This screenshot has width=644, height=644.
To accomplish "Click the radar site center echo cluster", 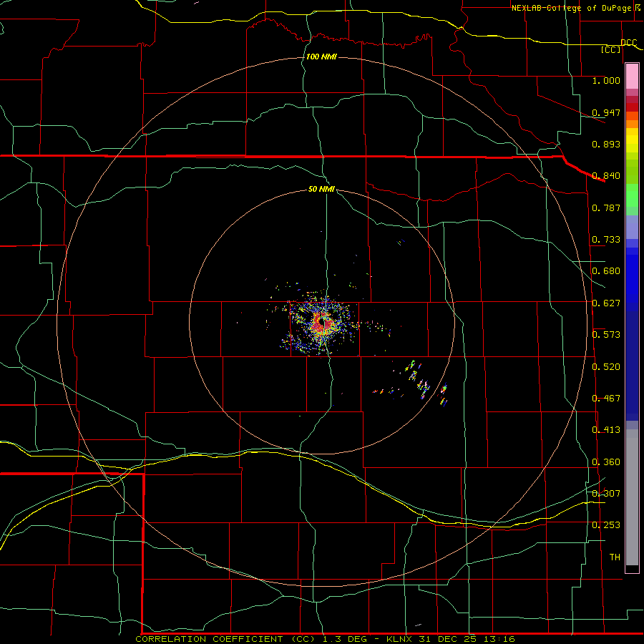I will click(321, 323).
